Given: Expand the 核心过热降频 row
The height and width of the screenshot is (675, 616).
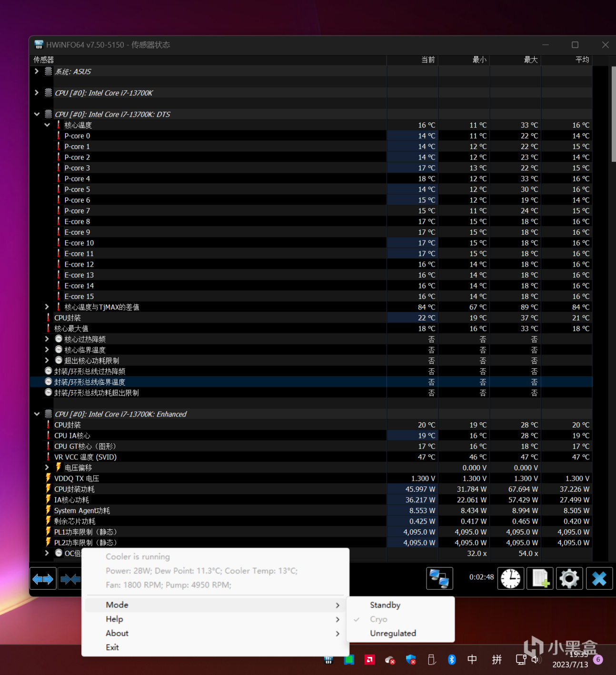Looking at the screenshot, I should coord(47,339).
